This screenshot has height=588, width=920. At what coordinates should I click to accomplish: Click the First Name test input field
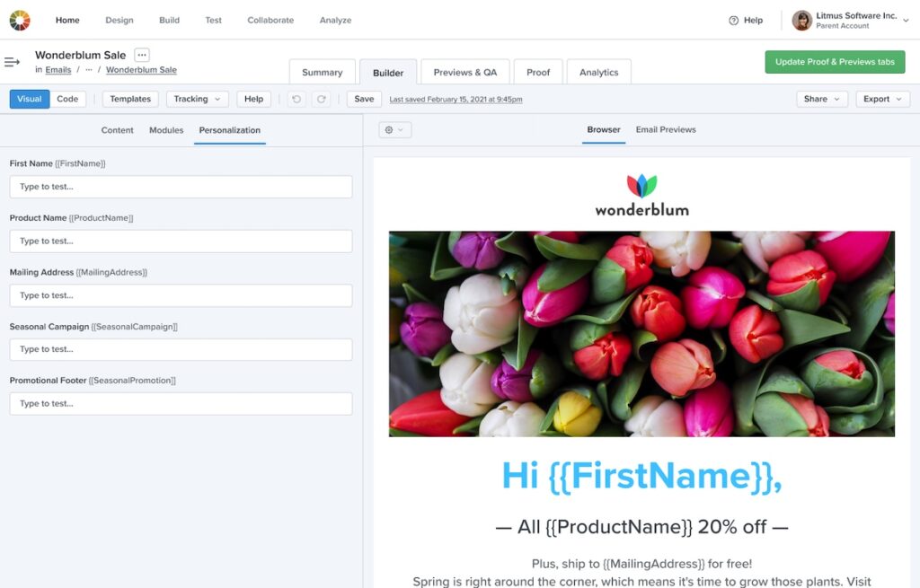pyautogui.click(x=180, y=187)
